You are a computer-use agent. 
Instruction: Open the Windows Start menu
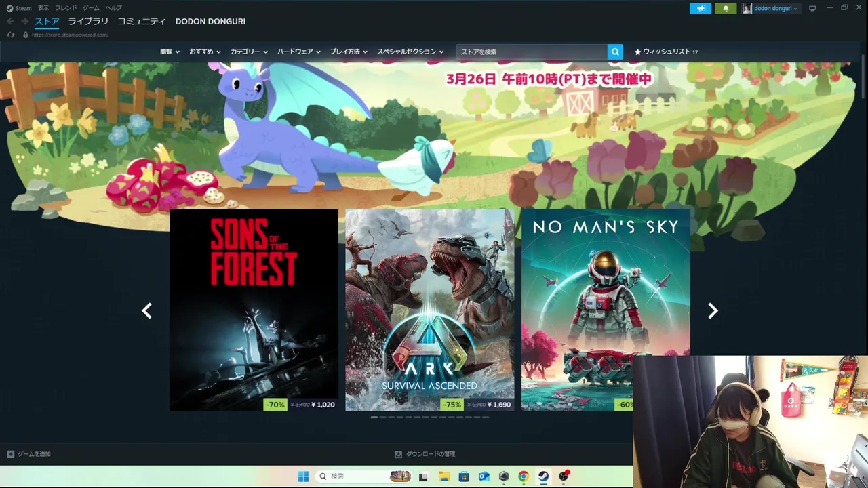pyautogui.click(x=303, y=476)
